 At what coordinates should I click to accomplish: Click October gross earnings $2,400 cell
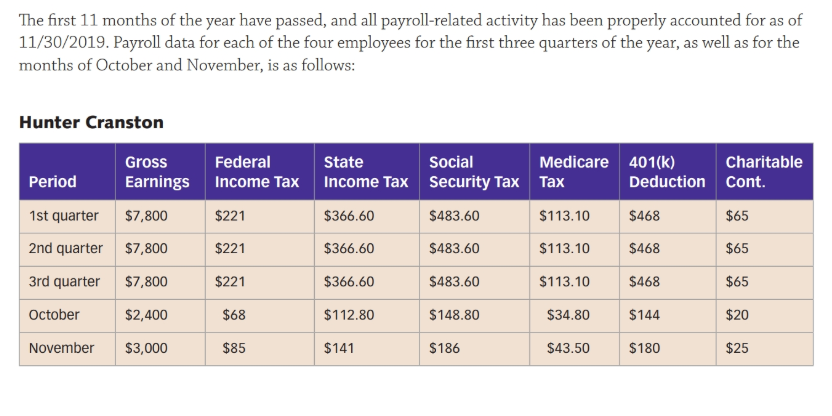click(160, 316)
